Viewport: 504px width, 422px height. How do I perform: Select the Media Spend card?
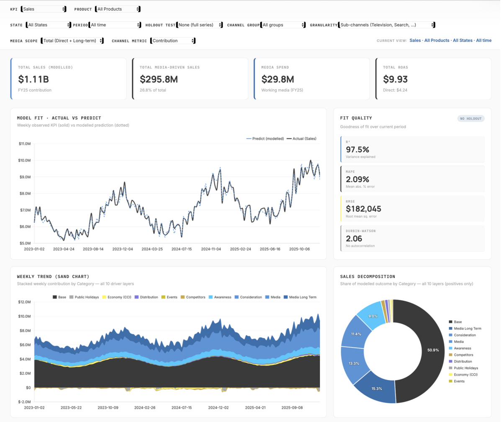coord(311,79)
